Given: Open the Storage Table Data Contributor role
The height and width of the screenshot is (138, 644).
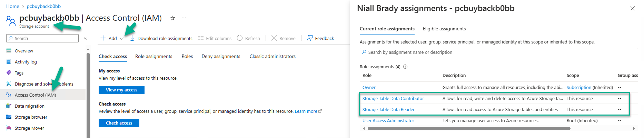Looking at the screenshot, I should click(x=393, y=98).
